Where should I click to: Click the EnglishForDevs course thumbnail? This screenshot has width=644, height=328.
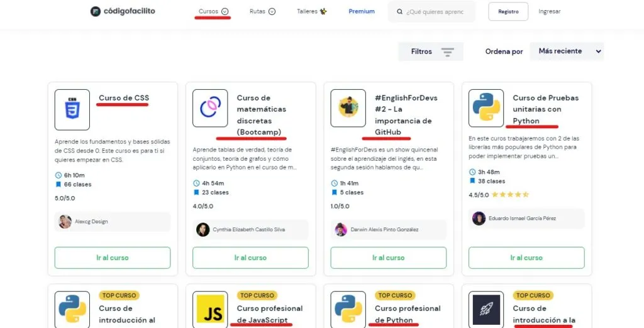[x=348, y=108]
